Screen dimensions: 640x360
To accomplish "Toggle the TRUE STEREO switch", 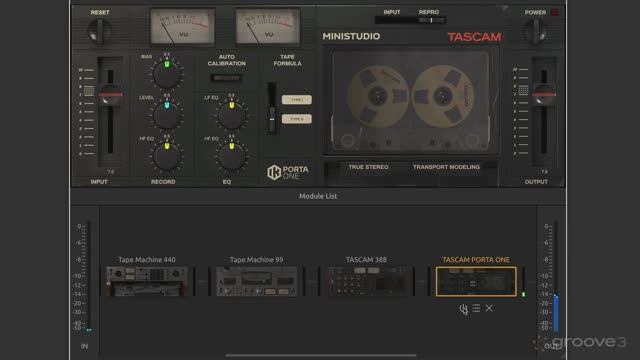I will (x=368, y=167).
